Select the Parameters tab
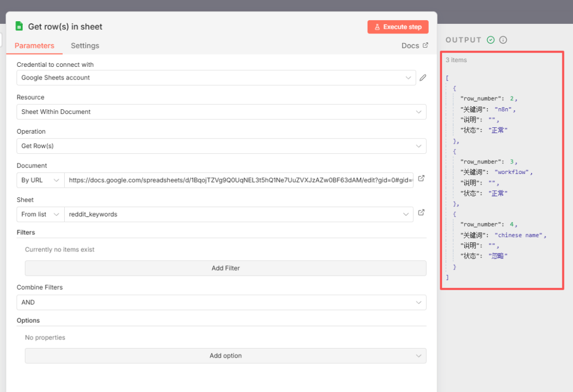This screenshot has height=392, width=573. (34, 46)
